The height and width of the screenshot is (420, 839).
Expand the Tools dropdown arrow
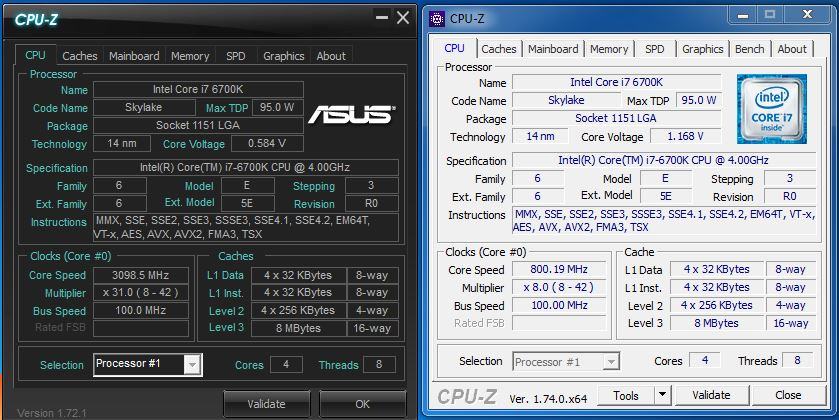point(662,395)
